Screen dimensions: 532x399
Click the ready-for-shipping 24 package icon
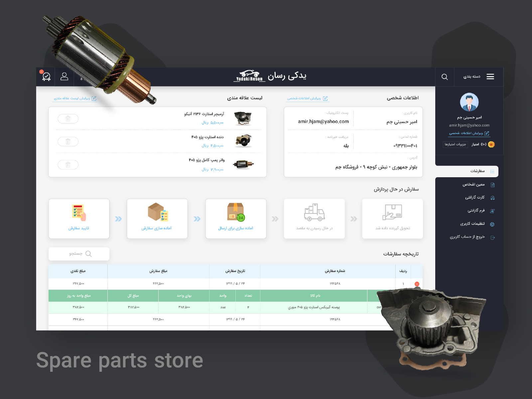tap(236, 212)
